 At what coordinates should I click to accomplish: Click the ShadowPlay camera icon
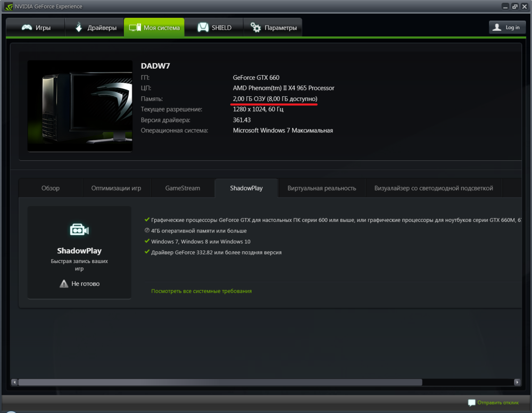pos(79,230)
